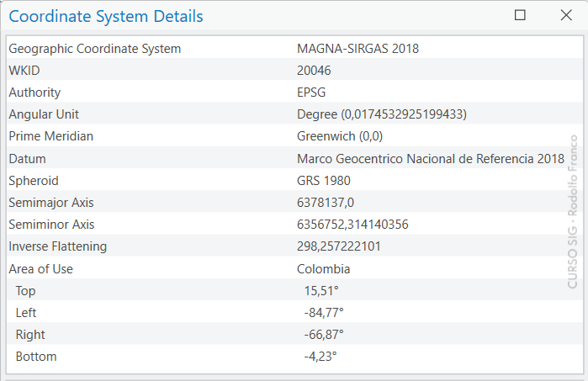588x381 pixels.
Task: Click the MAGNA-SIRGAS 2018 value
Action: (x=358, y=49)
